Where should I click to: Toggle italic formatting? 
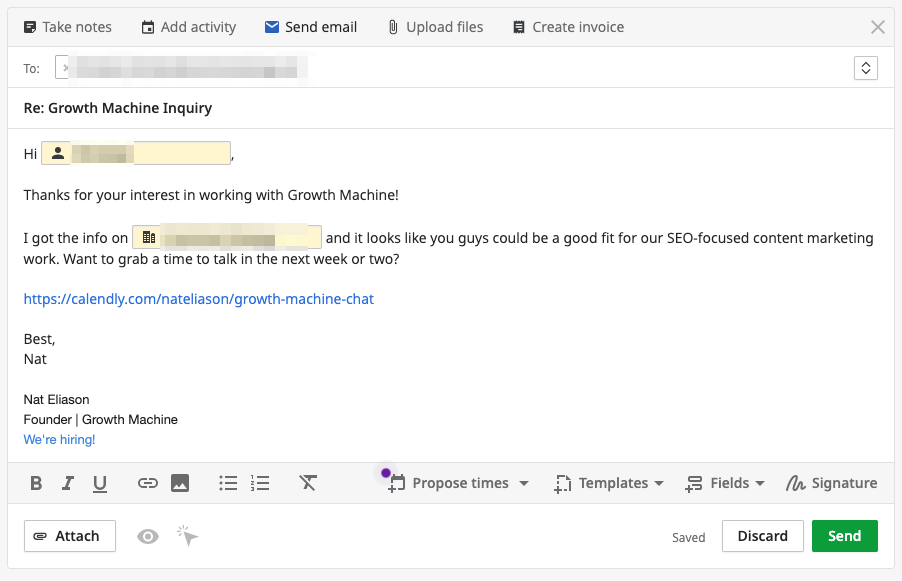(68, 483)
